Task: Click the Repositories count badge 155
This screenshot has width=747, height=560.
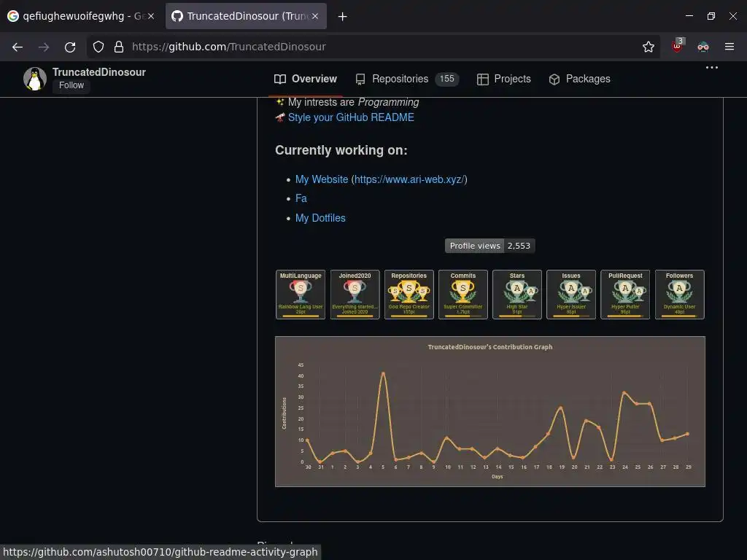Action: click(x=447, y=79)
